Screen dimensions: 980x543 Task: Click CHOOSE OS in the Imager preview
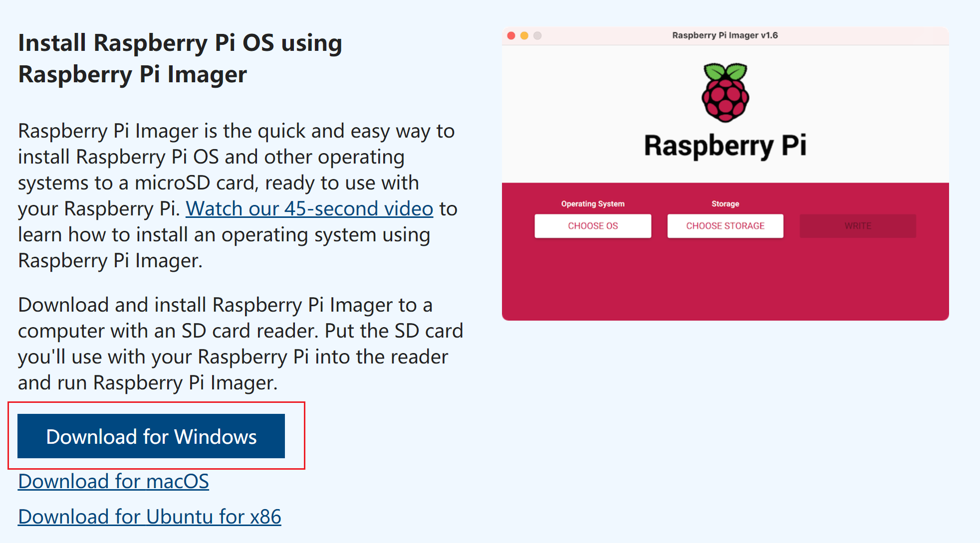593,226
